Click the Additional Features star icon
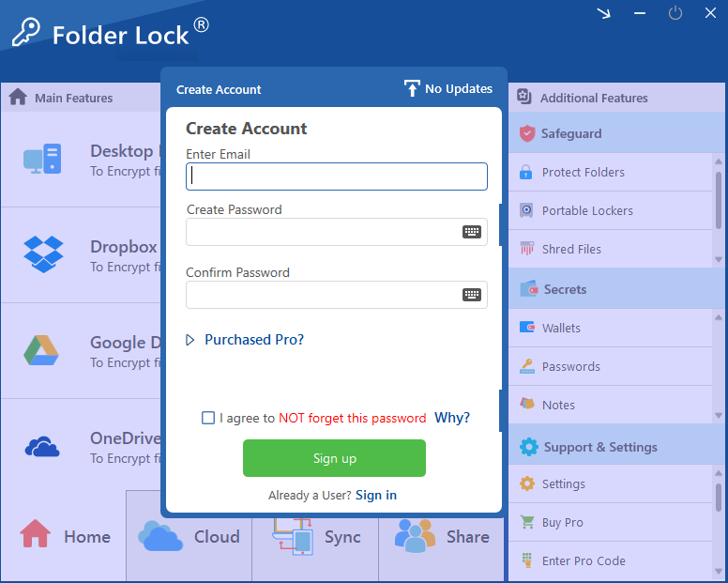This screenshot has width=728, height=583. pyautogui.click(x=524, y=97)
